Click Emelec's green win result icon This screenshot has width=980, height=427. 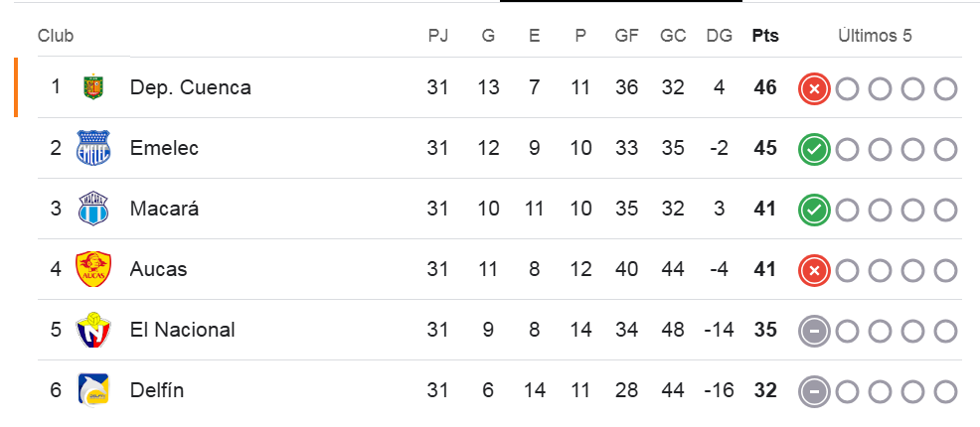pyautogui.click(x=814, y=150)
